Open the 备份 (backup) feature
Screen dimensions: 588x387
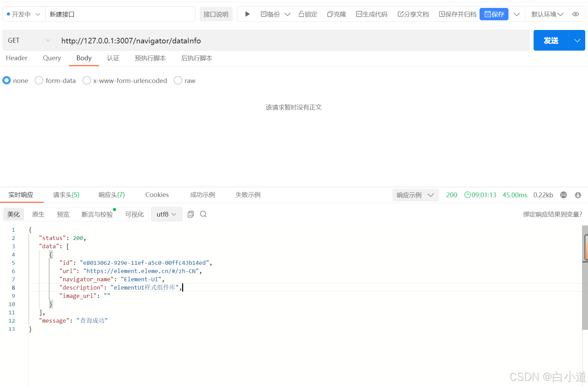[x=271, y=14]
